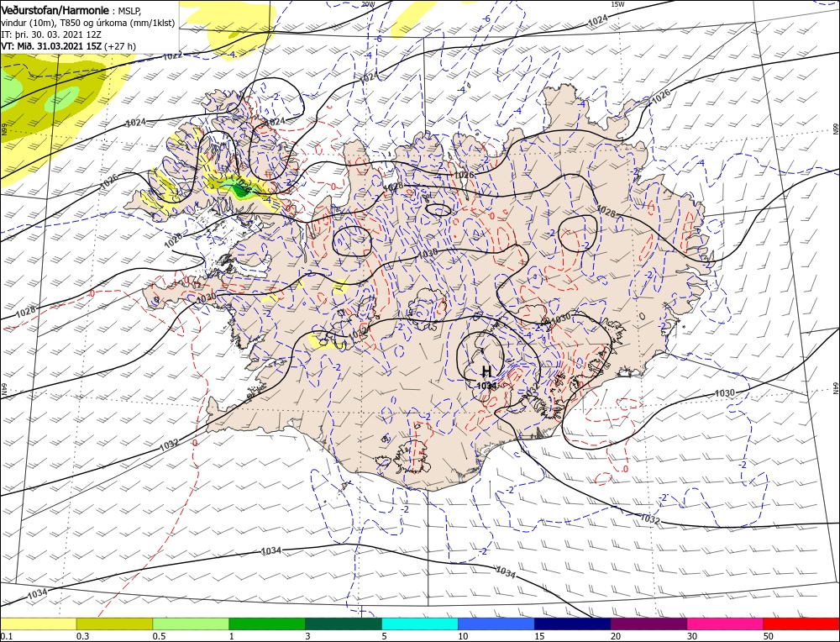Click the 'VT: Mið. 31.03.2021 15Z (+27 h)' line
The image size is (840, 642).
69,46
